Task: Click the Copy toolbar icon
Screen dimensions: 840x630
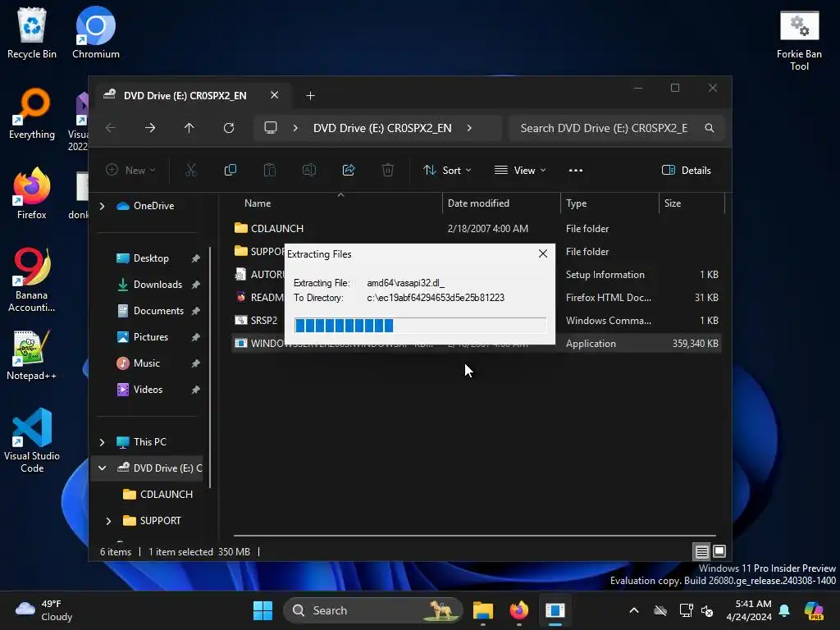Action: click(x=231, y=171)
